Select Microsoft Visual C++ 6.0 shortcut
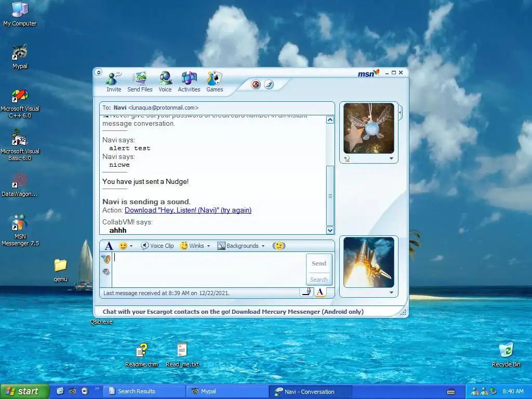This screenshot has height=399, width=532. [20, 103]
